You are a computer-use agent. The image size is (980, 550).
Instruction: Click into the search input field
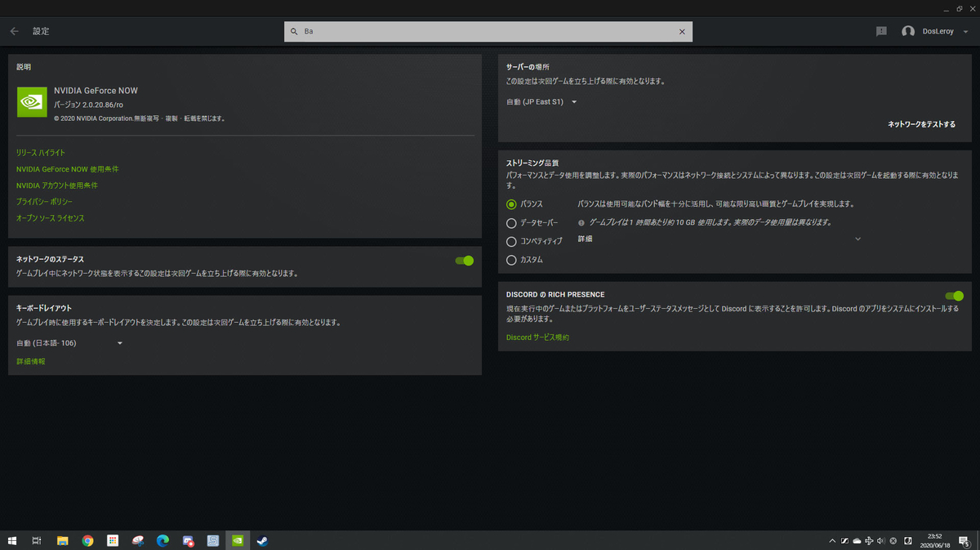point(488,31)
